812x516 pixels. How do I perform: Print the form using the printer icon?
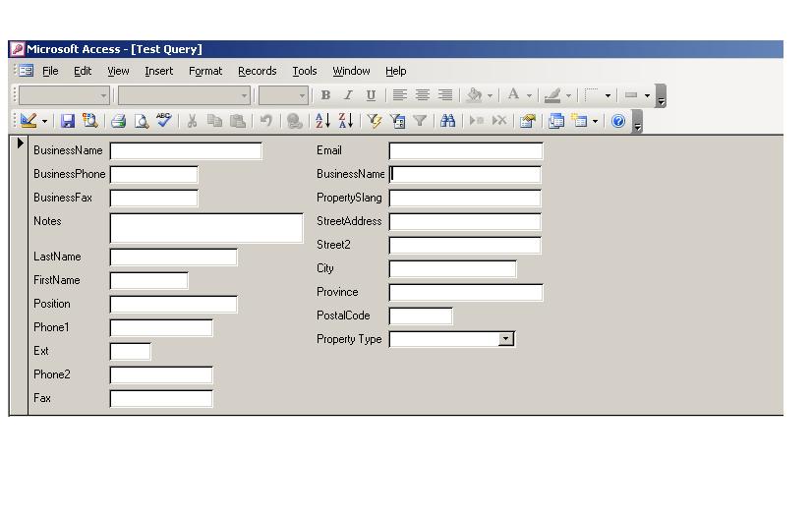[119, 121]
